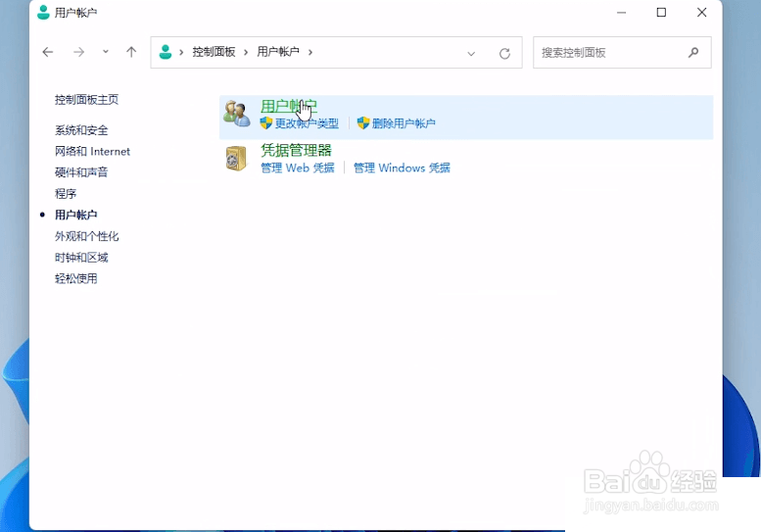Open 网络和 Internet in sidebar
761x532 pixels.
click(93, 152)
